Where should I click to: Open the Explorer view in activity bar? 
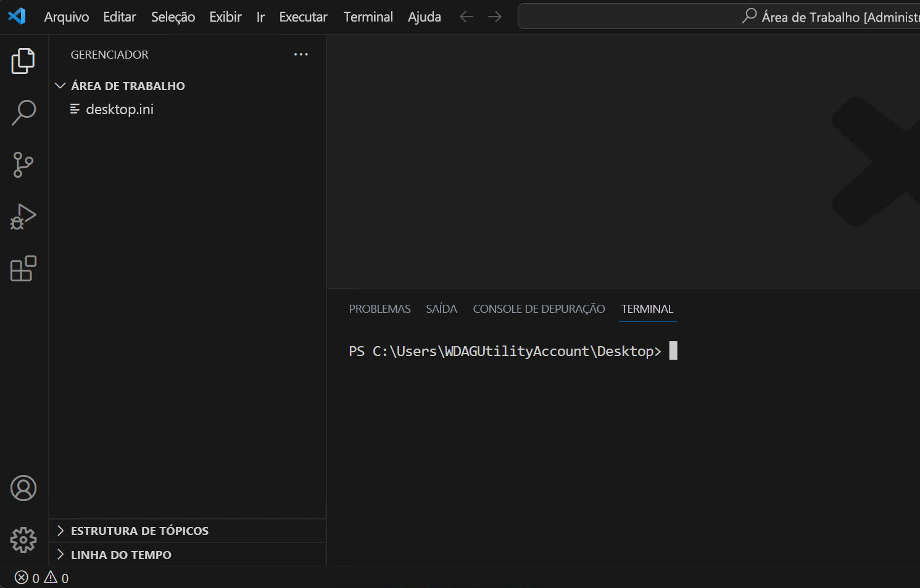(23, 61)
